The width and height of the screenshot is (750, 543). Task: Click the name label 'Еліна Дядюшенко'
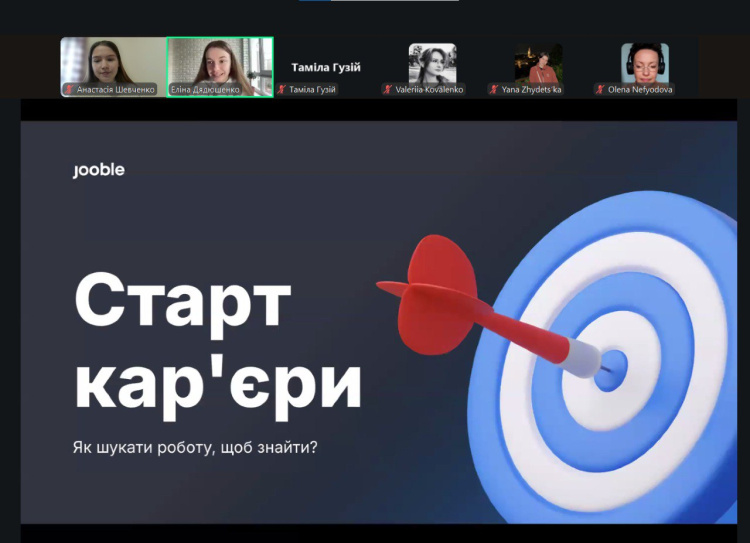[205, 89]
